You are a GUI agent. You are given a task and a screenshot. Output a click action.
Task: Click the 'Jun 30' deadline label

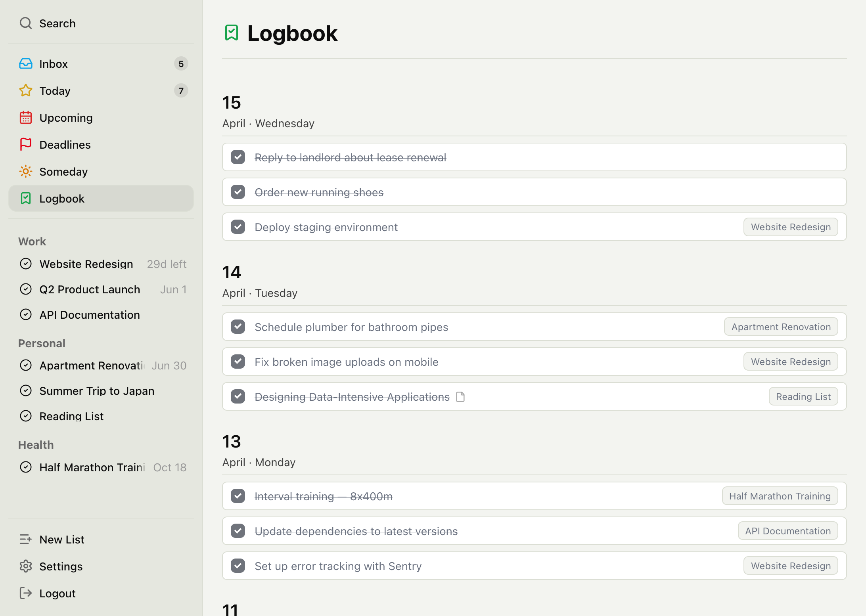pyautogui.click(x=169, y=365)
